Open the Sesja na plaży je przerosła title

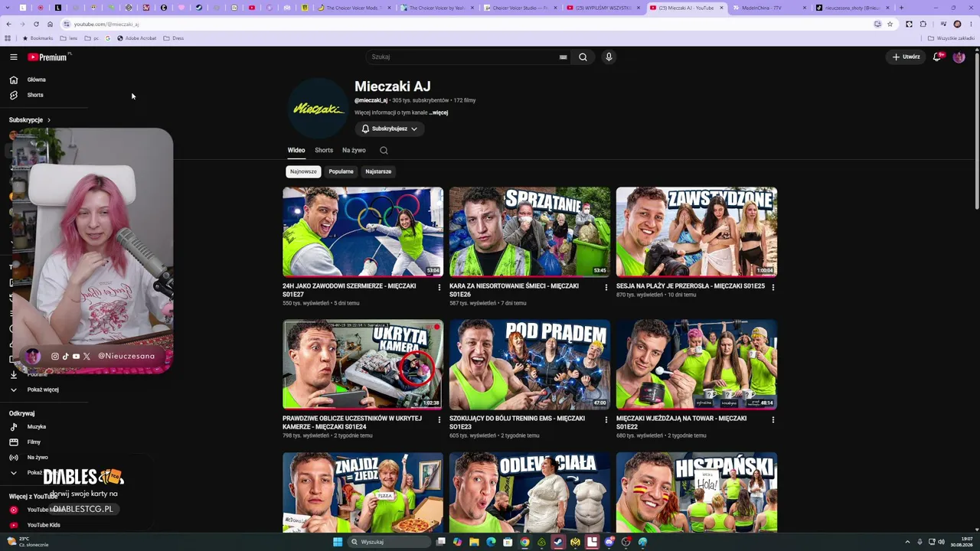point(691,286)
